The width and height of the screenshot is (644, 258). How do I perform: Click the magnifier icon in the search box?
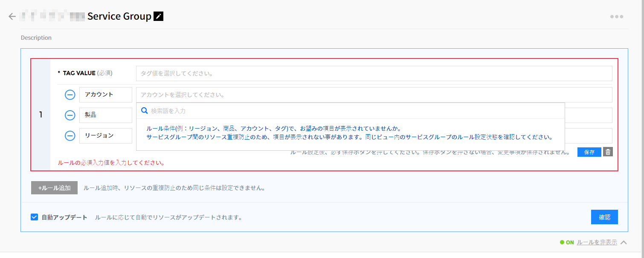pyautogui.click(x=145, y=111)
